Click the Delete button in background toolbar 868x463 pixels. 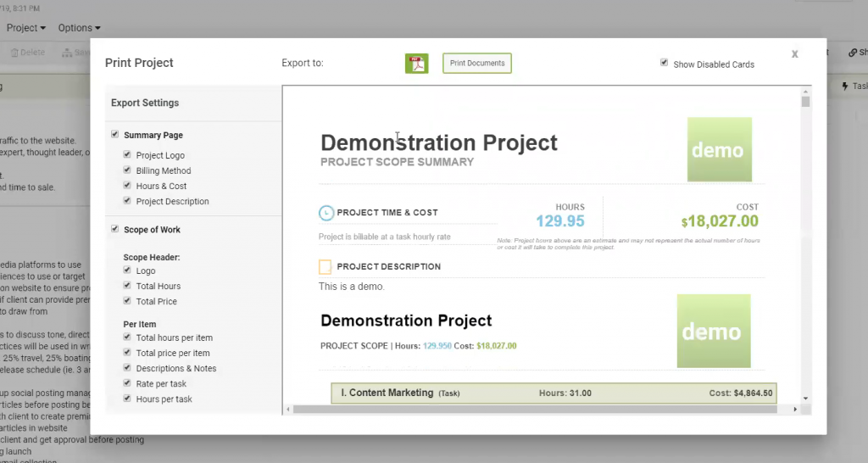coord(28,53)
